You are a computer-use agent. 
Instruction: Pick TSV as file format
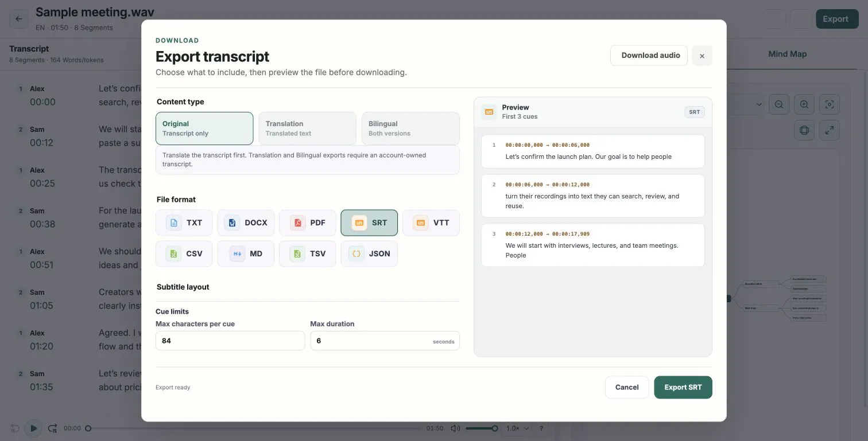(308, 253)
